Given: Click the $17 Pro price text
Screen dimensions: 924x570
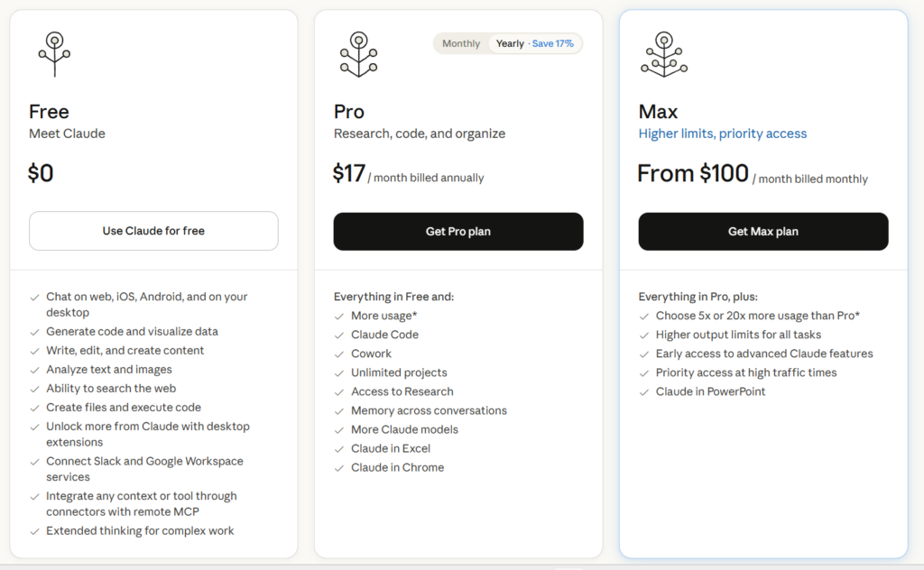Looking at the screenshot, I should (349, 173).
